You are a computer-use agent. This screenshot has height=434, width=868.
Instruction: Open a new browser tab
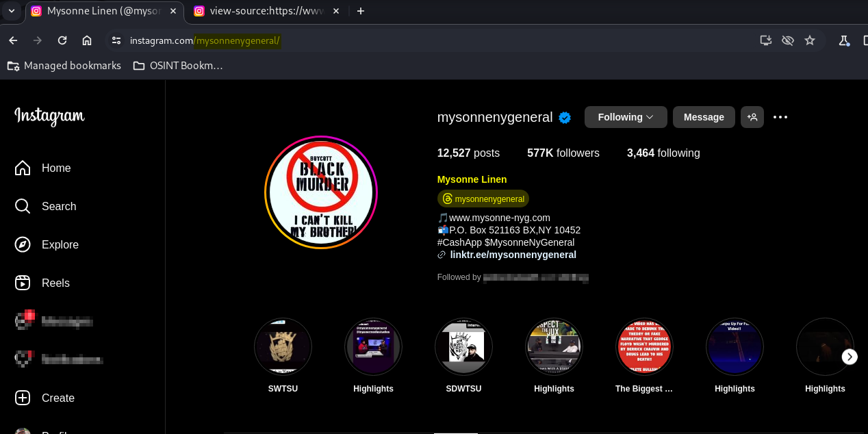[x=361, y=11]
